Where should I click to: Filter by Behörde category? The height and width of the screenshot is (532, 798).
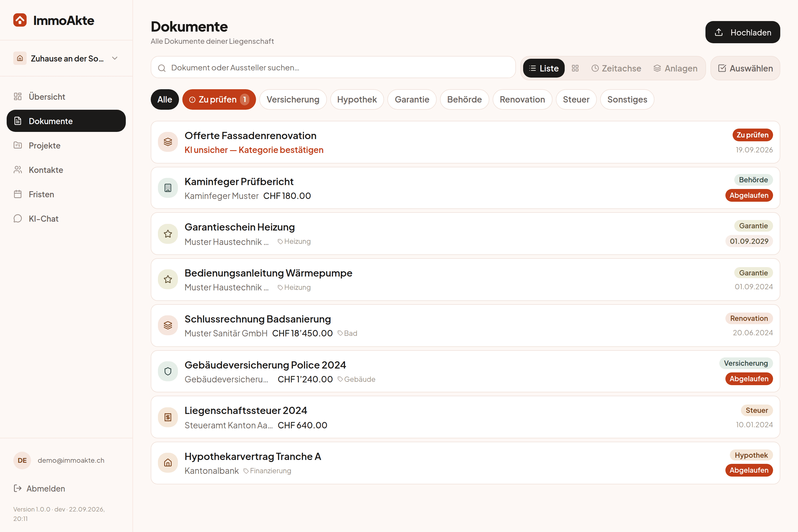[464, 99]
